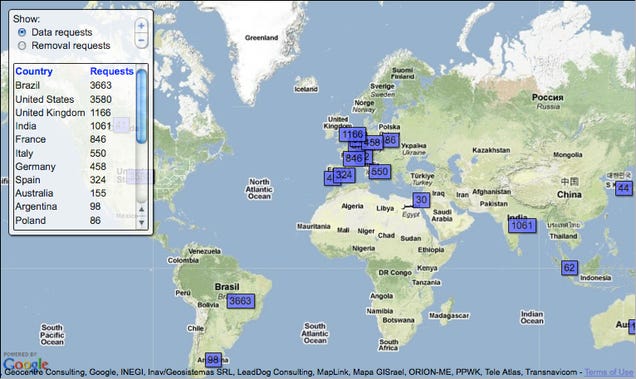Screen dimensions: 636x379
Task: Click the Brazil row in country list
Action: click(75, 85)
